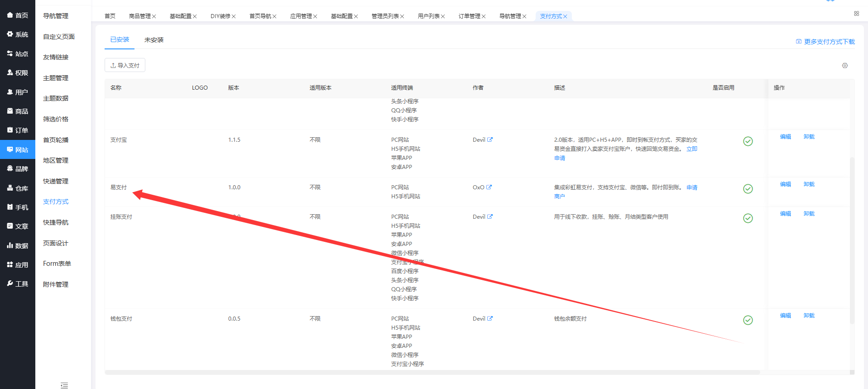Toggle the enabled checkmark for 易支付
The width and height of the screenshot is (868, 389).
point(748,189)
